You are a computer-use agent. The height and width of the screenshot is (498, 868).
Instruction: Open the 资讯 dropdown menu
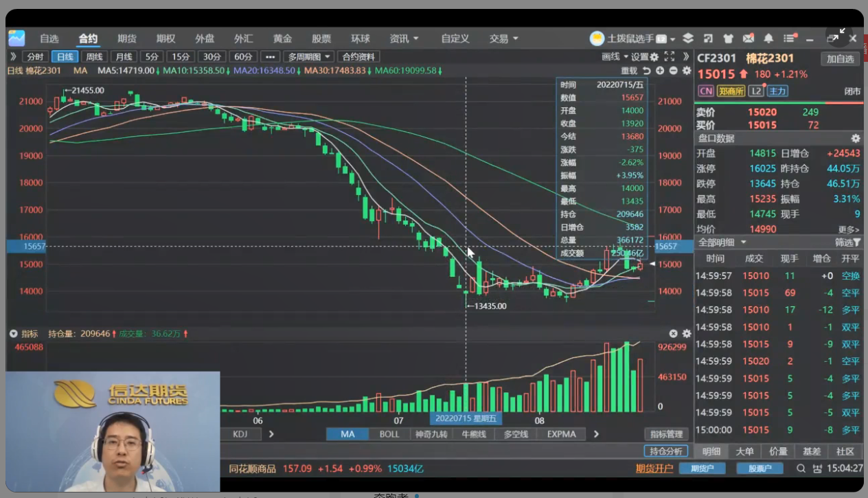[x=404, y=38]
